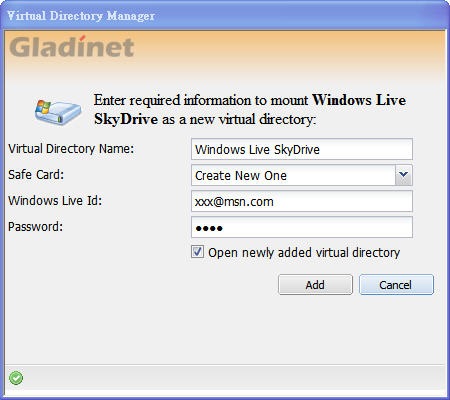
Task: Click the Virtual Directory Manager title text
Action: coord(81,16)
